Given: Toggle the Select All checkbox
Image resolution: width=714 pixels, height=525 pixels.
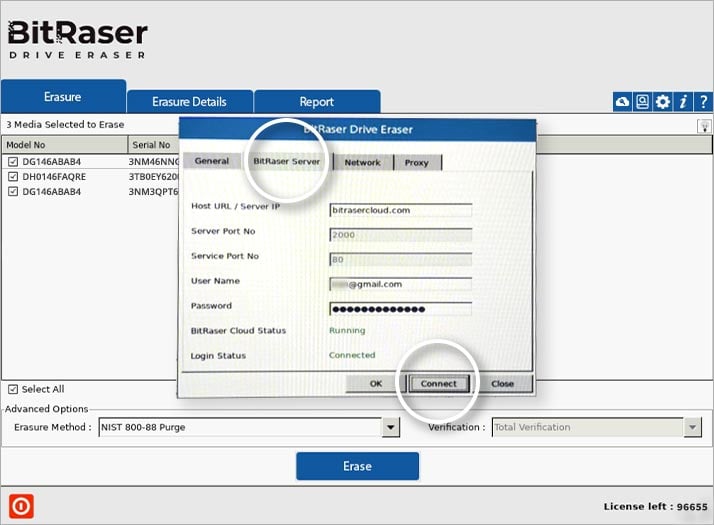Looking at the screenshot, I should point(13,389).
